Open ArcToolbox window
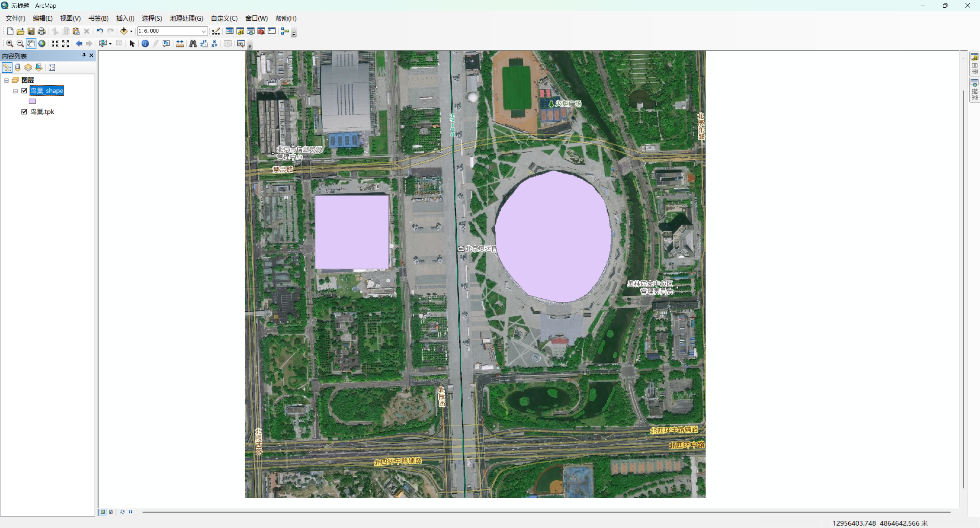The height and width of the screenshot is (528, 980). 261,31
